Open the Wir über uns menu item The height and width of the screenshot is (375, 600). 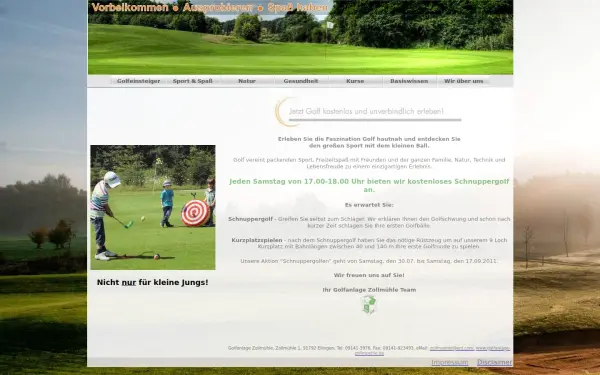point(463,81)
